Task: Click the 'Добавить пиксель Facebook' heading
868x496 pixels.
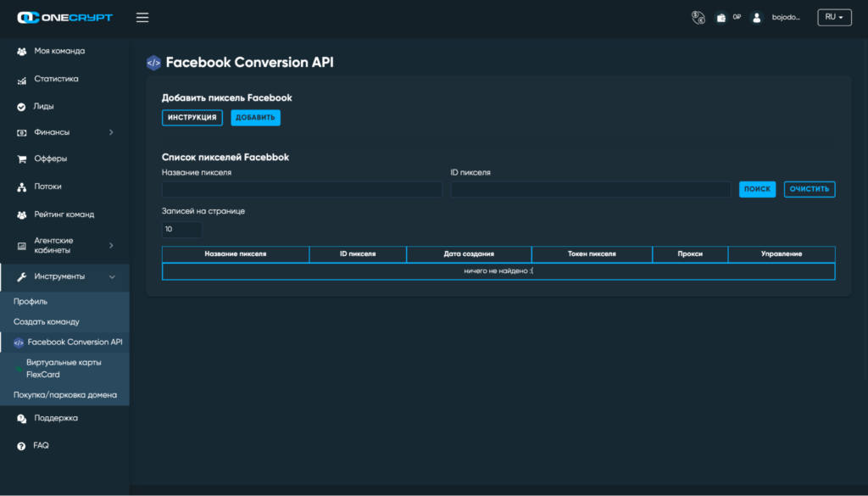Action: (x=227, y=98)
